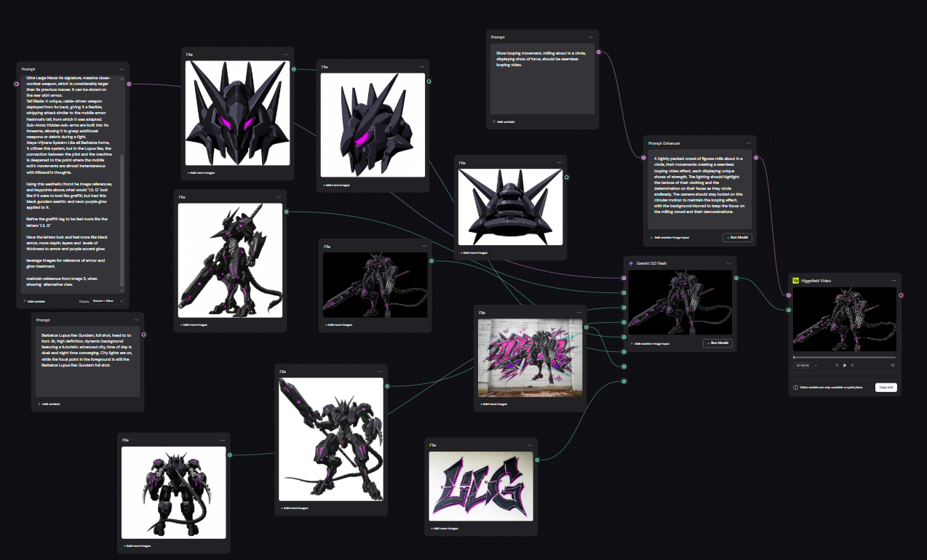Play the Higgsfield video
This screenshot has height=560, width=927.
point(845,365)
